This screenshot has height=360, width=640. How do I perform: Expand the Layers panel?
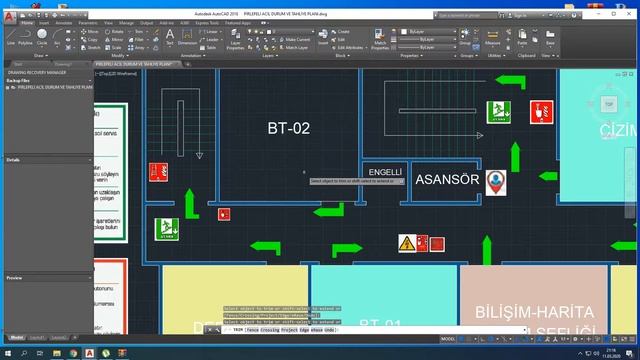click(x=270, y=56)
